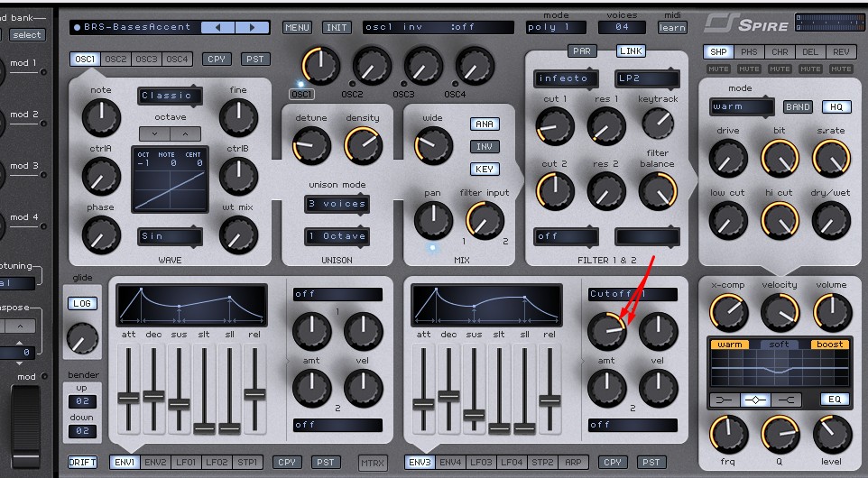Open the Sin wave selector dropdown
Screen dimensions: 868x478
pyautogui.click(x=170, y=236)
